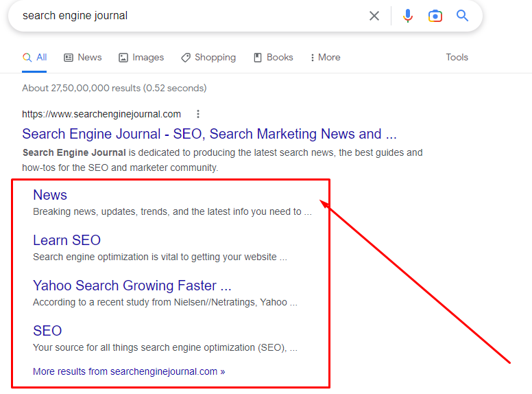Image resolution: width=532 pixels, height=394 pixels.
Task: Open the Tools filter options
Action: pos(457,58)
